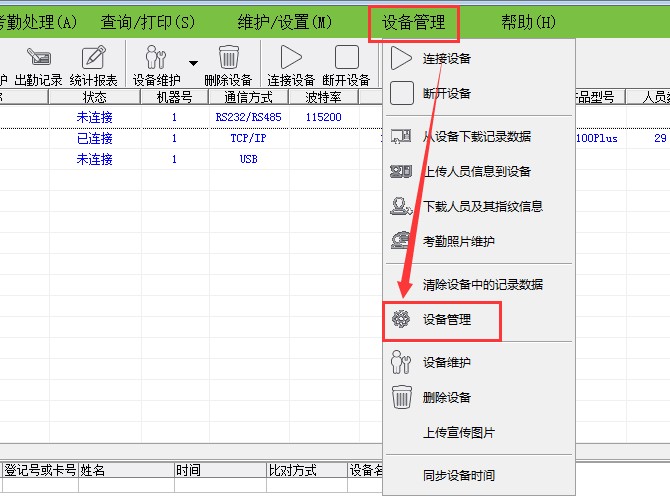
Task: Click the 状态 column header
Action: [x=94, y=97]
